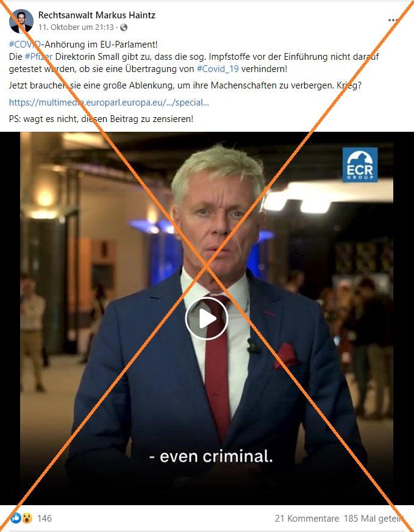Open Rechtsanwalt Markus Haintz page name
Screen dimensions: 414x532
[96, 15]
